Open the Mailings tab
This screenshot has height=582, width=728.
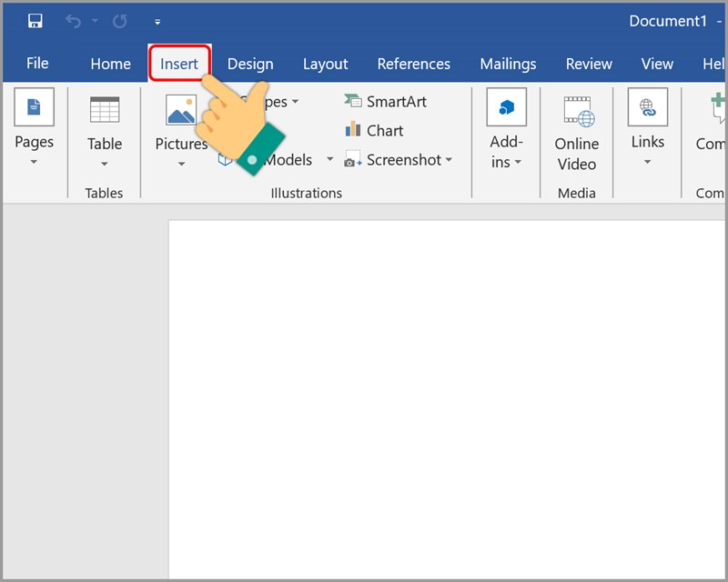508,64
